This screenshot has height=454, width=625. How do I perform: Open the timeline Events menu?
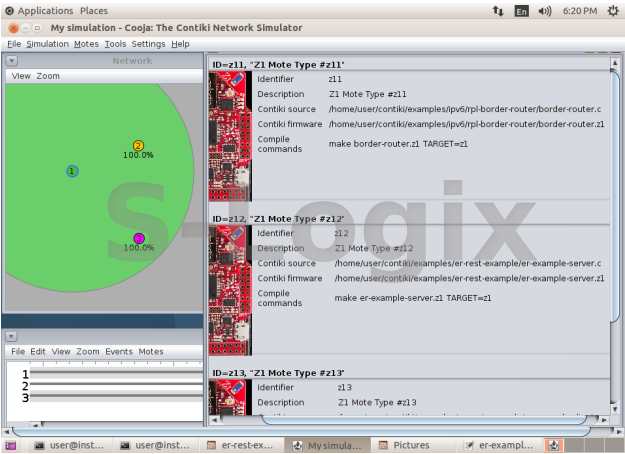[119, 352]
